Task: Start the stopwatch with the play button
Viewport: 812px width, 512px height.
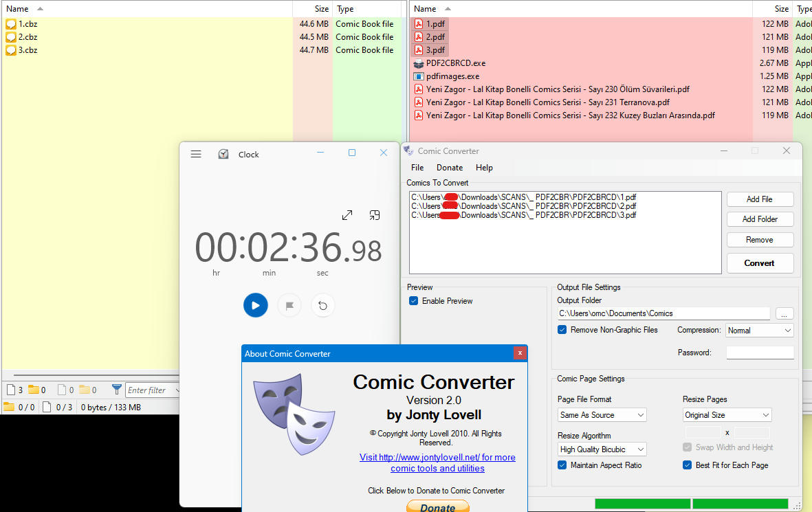Action: click(255, 305)
